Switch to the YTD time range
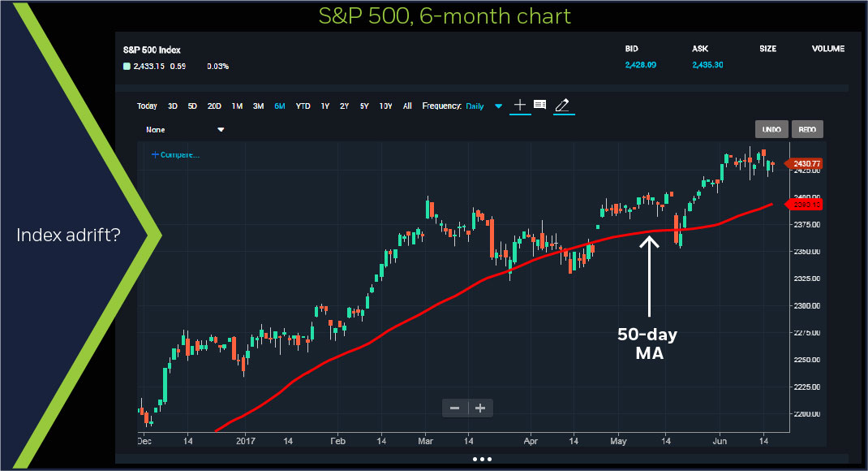868x471 pixels. (x=303, y=106)
